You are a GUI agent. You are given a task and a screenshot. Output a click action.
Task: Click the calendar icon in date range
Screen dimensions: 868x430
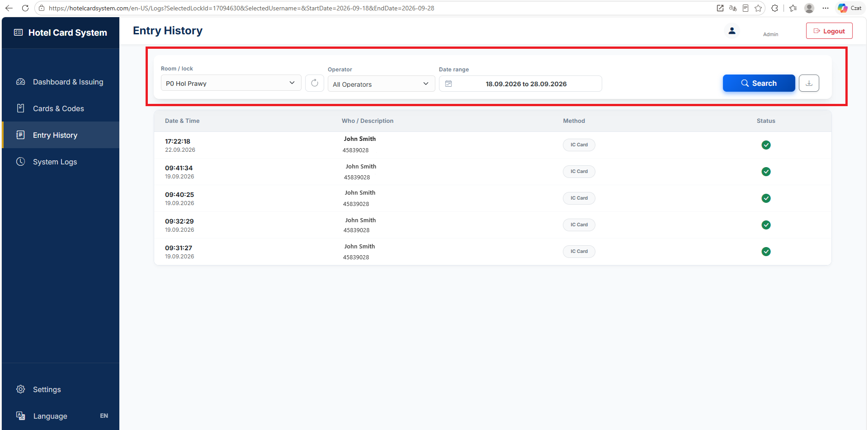click(x=448, y=84)
